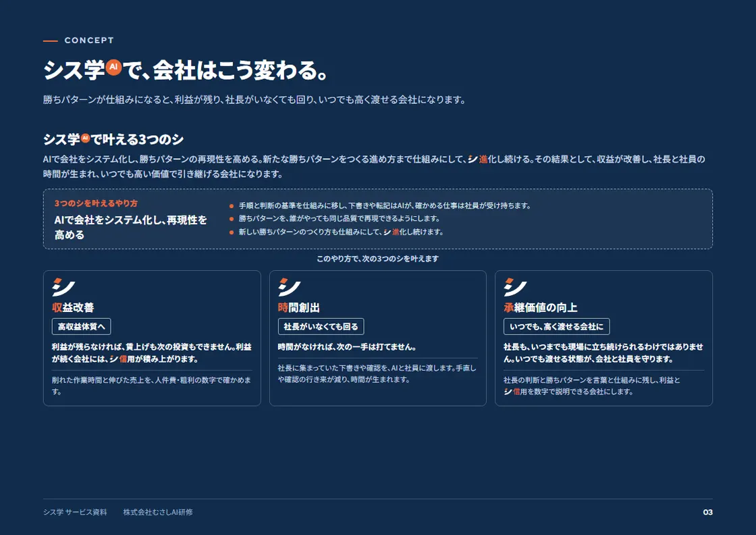This screenshot has height=535, width=756.
Task: Click the orange AI badge in main title
Action: (113, 67)
